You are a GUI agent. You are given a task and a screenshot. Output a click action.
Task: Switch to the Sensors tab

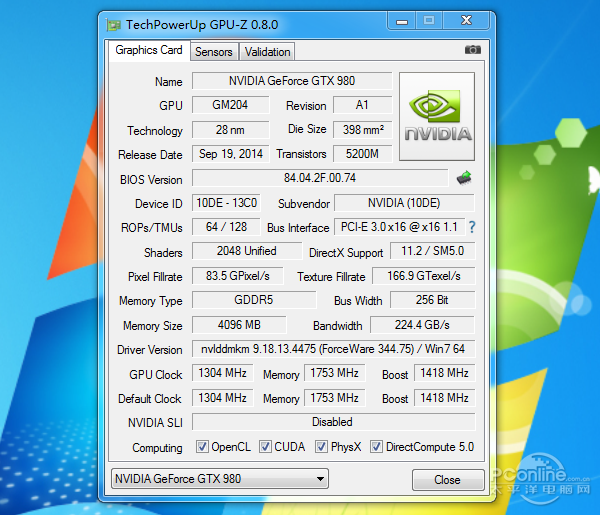tap(214, 52)
